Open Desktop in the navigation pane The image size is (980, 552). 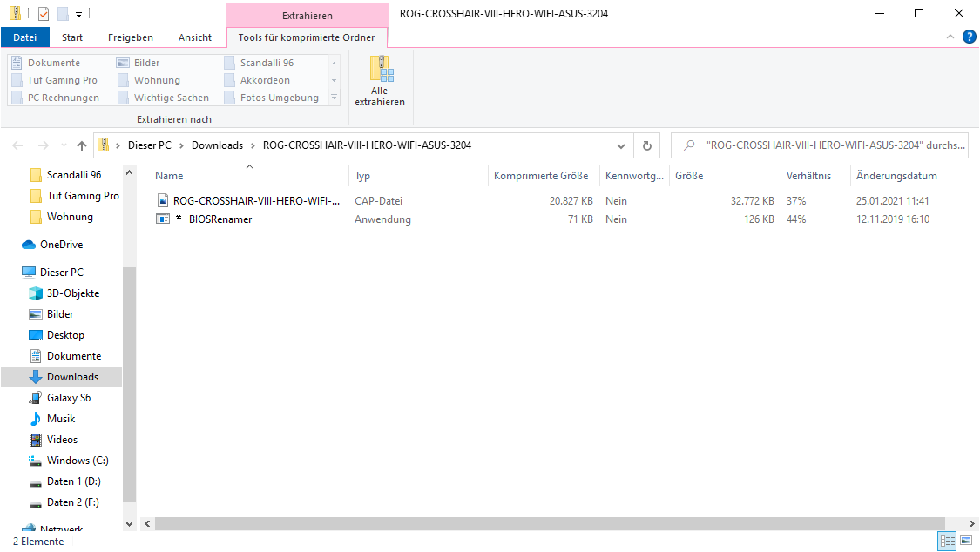[x=57, y=334]
